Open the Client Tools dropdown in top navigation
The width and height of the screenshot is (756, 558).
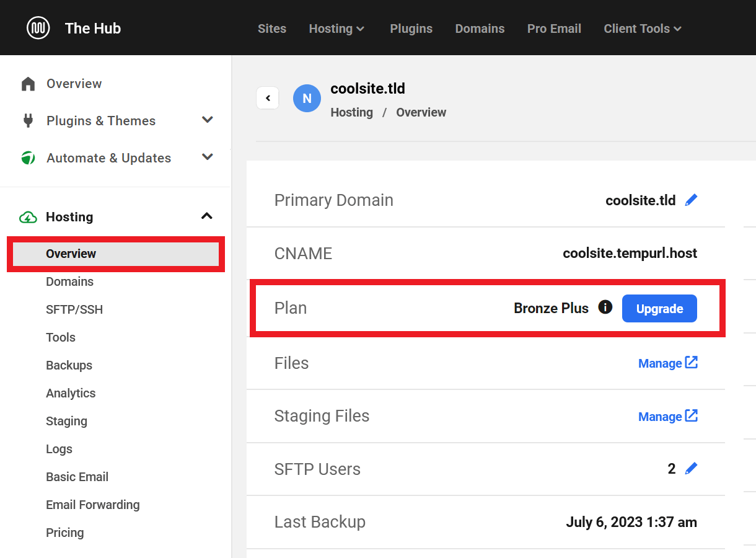tap(643, 29)
